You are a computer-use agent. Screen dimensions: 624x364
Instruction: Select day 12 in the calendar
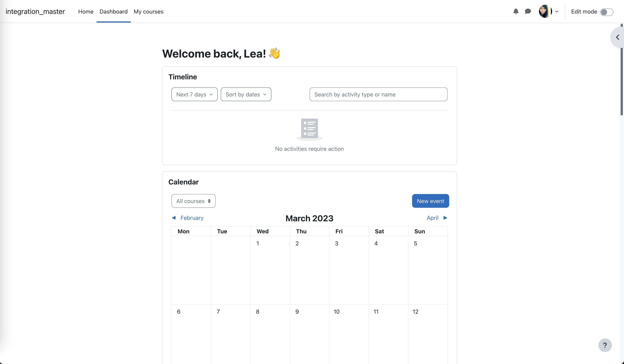pos(415,312)
